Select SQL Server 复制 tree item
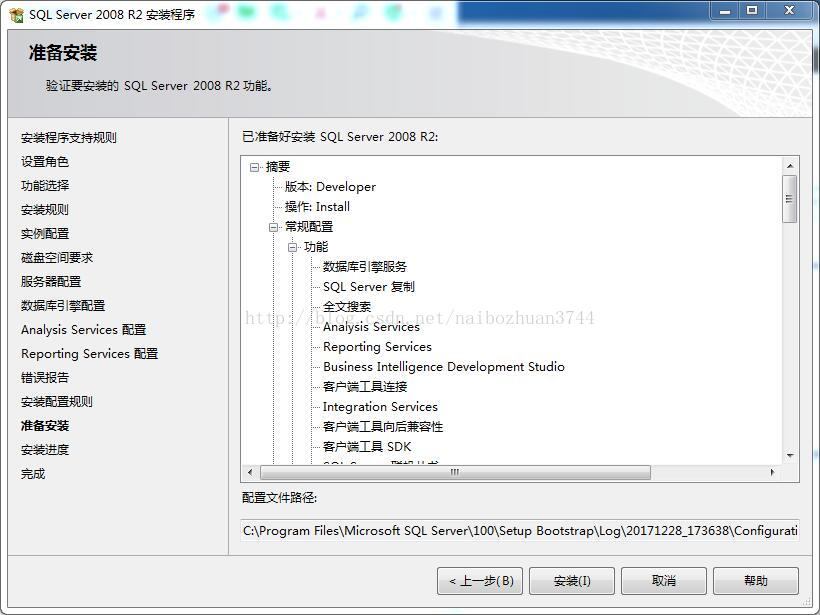The width and height of the screenshot is (820, 615). [x=369, y=287]
